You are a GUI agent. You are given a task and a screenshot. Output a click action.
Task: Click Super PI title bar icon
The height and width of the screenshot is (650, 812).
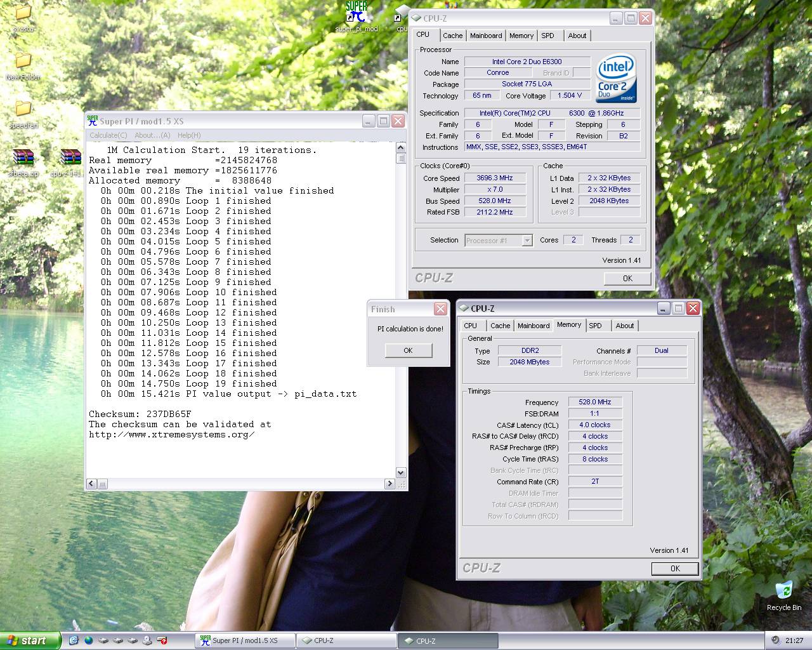tap(93, 121)
